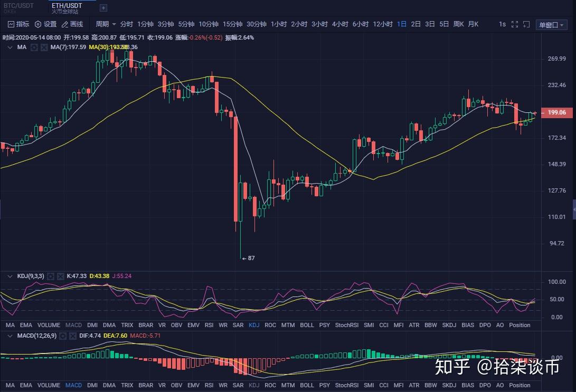This screenshot has width=576, height=392.
Task: Set interval to 1分钟
Action: (145, 24)
